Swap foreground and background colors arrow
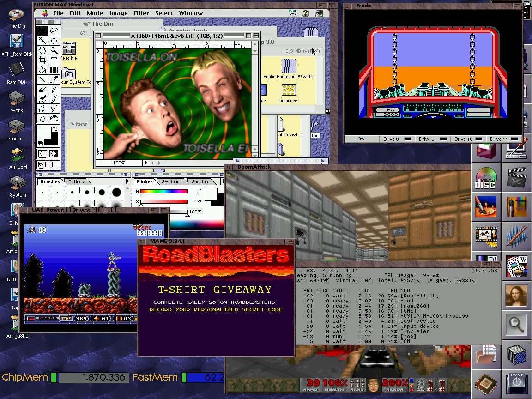Screen dimensions: 532x399 pyautogui.click(x=54, y=129)
